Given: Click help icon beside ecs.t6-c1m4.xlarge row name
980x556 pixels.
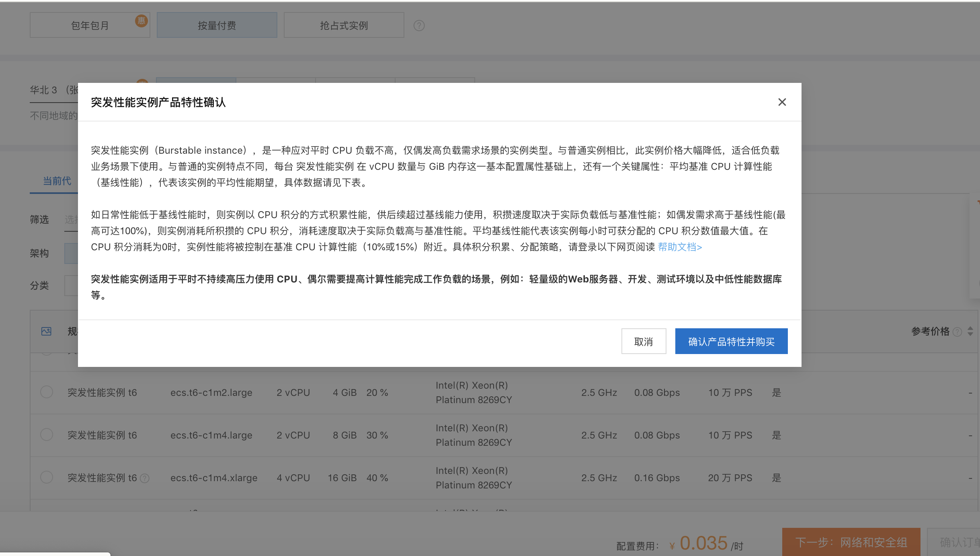Looking at the screenshot, I should [x=145, y=478].
